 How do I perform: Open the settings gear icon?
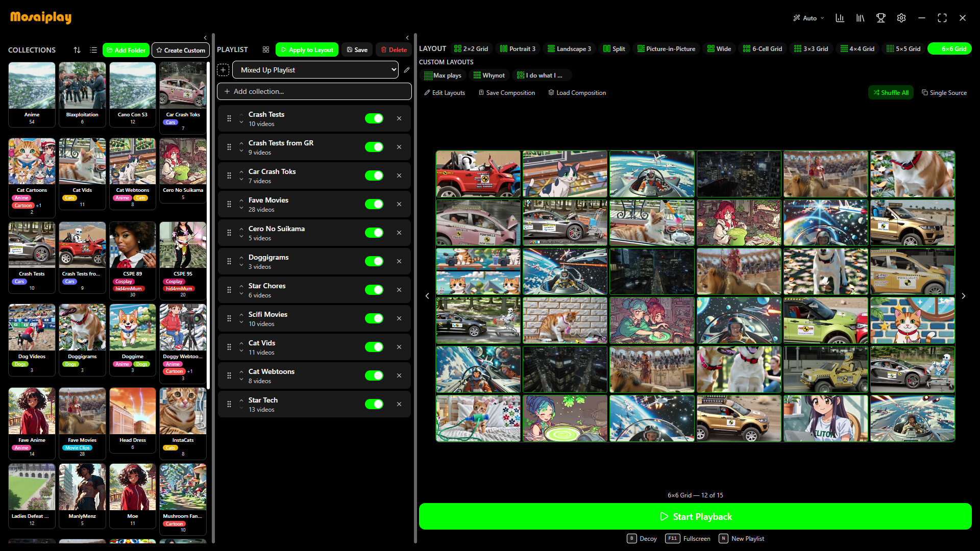point(901,18)
